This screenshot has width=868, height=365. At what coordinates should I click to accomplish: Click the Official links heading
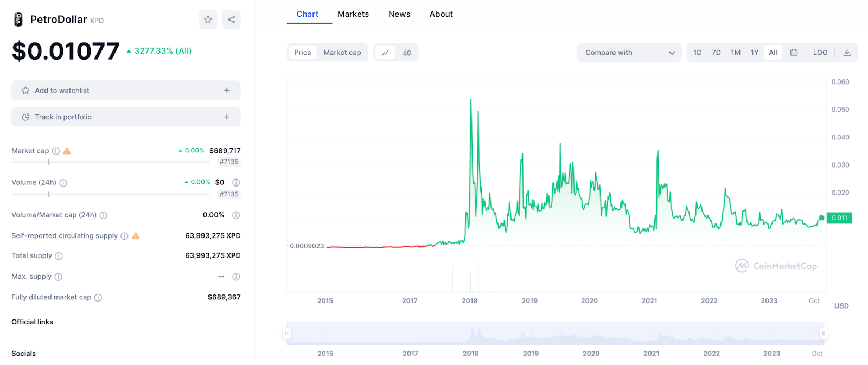click(x=33, y=322)
